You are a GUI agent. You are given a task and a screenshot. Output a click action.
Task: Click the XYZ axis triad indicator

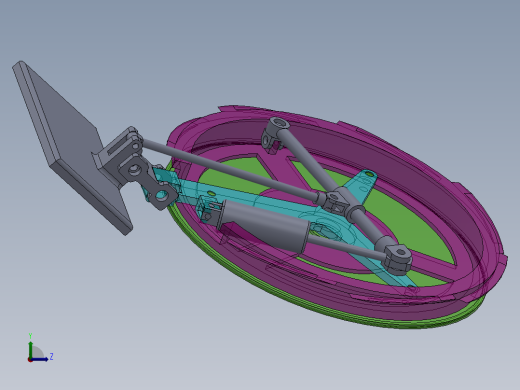(x=40, y=348)
